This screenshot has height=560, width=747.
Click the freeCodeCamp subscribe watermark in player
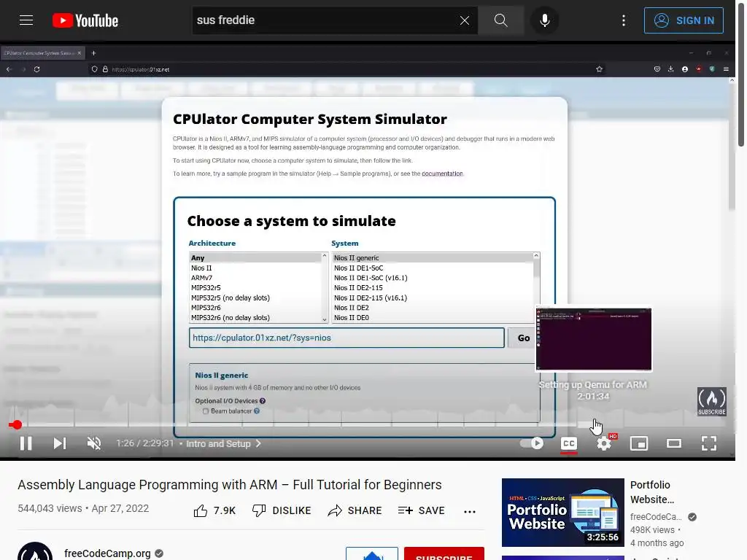pyautogui.click(x=712, y=402)
